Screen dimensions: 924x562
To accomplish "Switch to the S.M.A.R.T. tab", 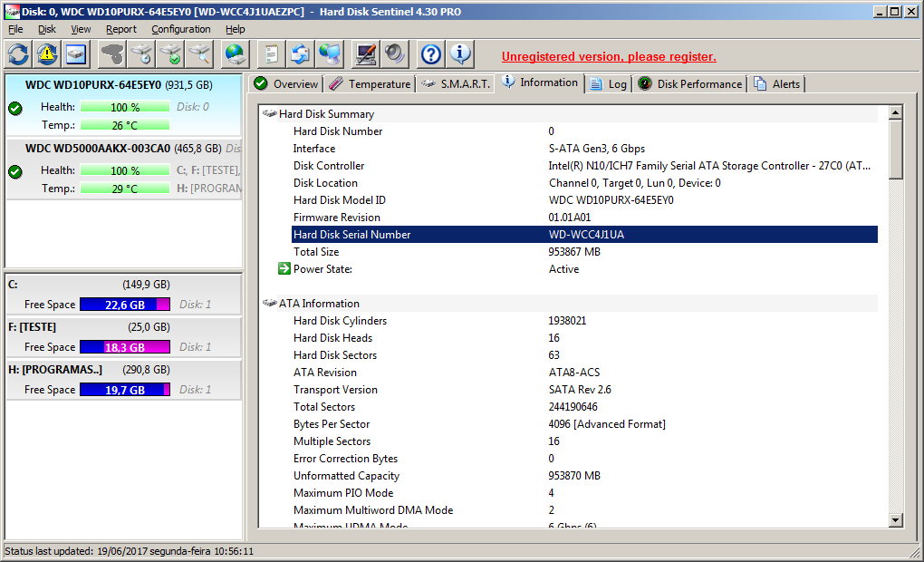I will (x=456, y=83).
